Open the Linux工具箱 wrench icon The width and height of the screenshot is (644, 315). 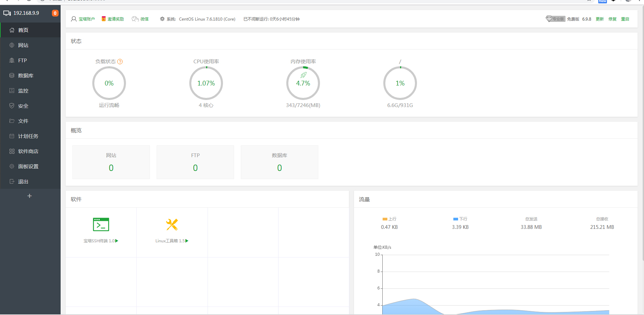(172, 224)
